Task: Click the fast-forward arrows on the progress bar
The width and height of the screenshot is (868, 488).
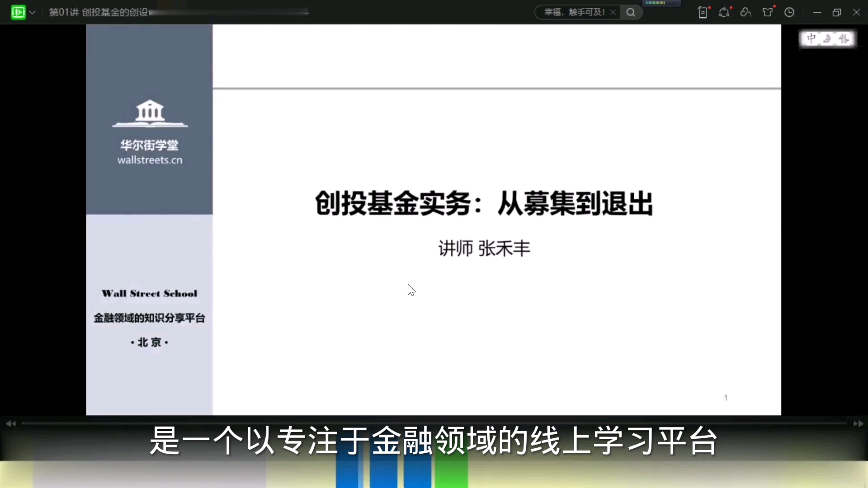Action: tap(858, 423)
